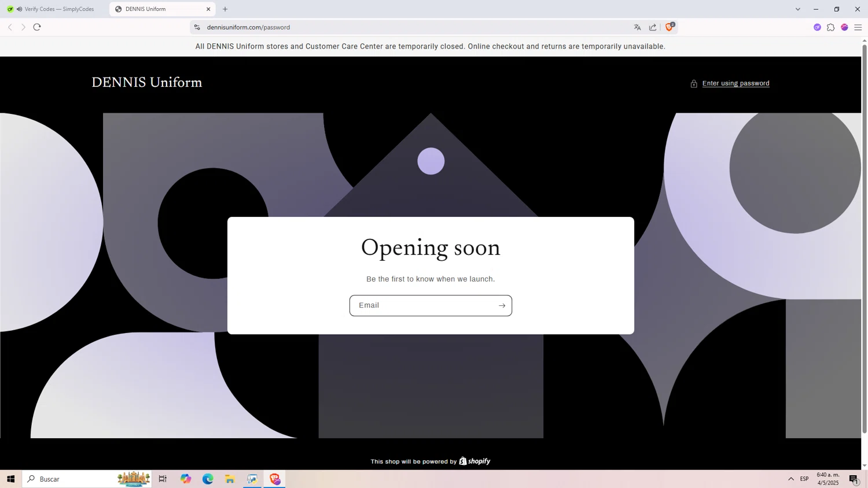Image resolution: width=868 pixels, height=488 pixels.
Task: Click the closure announcement banner text
Action: tap(430, 46)
